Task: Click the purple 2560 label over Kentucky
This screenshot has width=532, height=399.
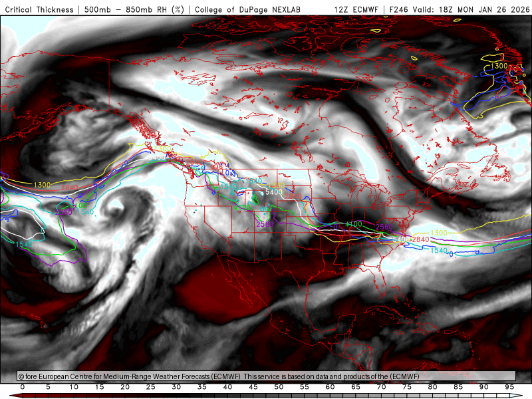Action: point(384,227)
